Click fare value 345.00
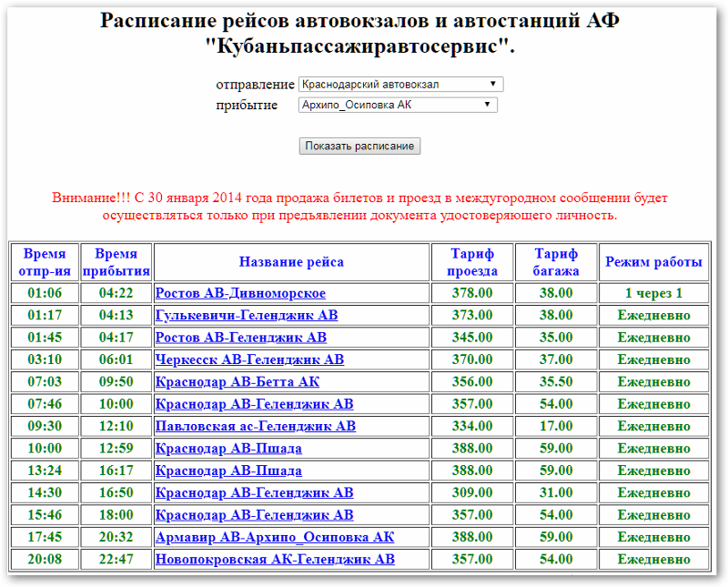The image size is (728, 587). click(472, 338)
